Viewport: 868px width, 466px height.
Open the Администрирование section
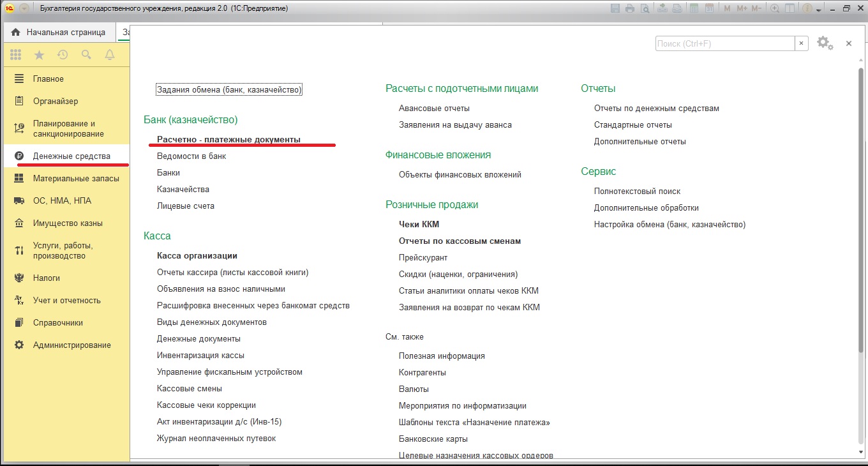[x=66, y=345]
